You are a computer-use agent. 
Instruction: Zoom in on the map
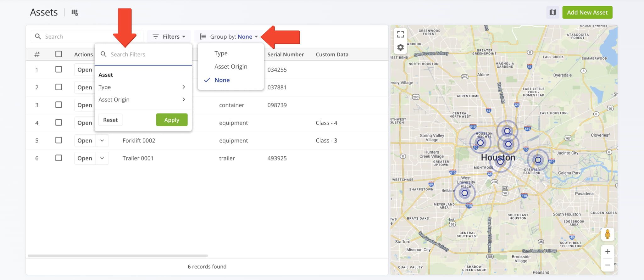[607, 252]
